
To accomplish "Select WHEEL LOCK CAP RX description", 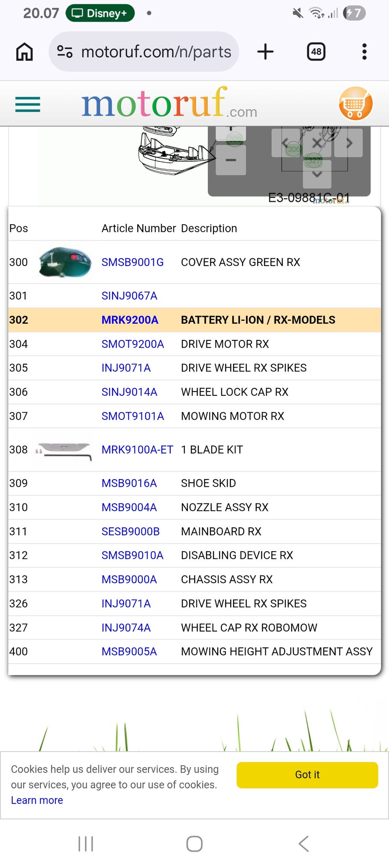I will pos(235,392).
